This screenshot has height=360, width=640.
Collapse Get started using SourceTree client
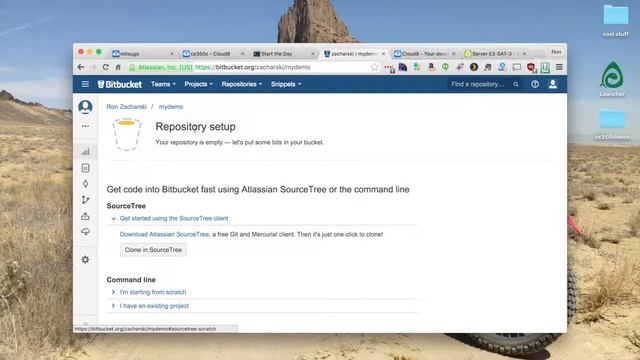coord(174,218)
